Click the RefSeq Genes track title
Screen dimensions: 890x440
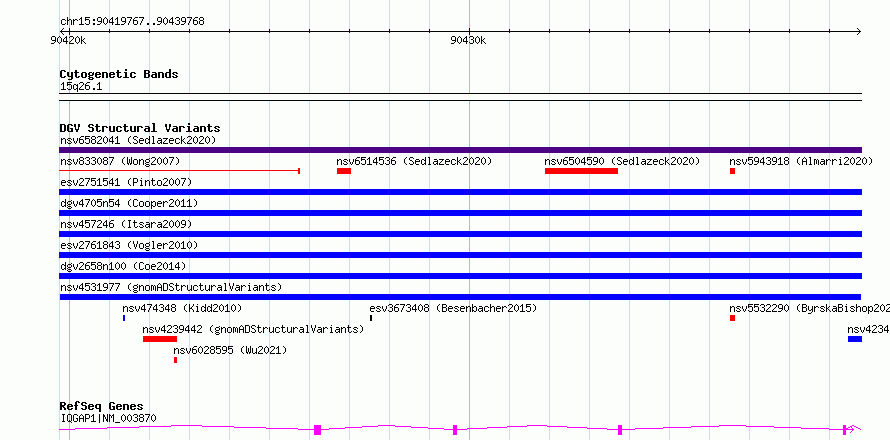pyautogui.click(x=102, y=407)
